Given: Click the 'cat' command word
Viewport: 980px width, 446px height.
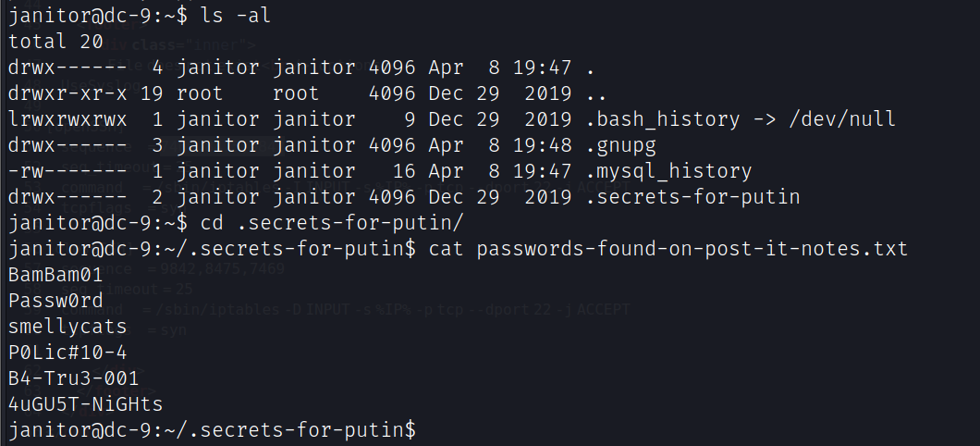Looking at the screenshot, I should pyautogui.click(x=447, y=249).
